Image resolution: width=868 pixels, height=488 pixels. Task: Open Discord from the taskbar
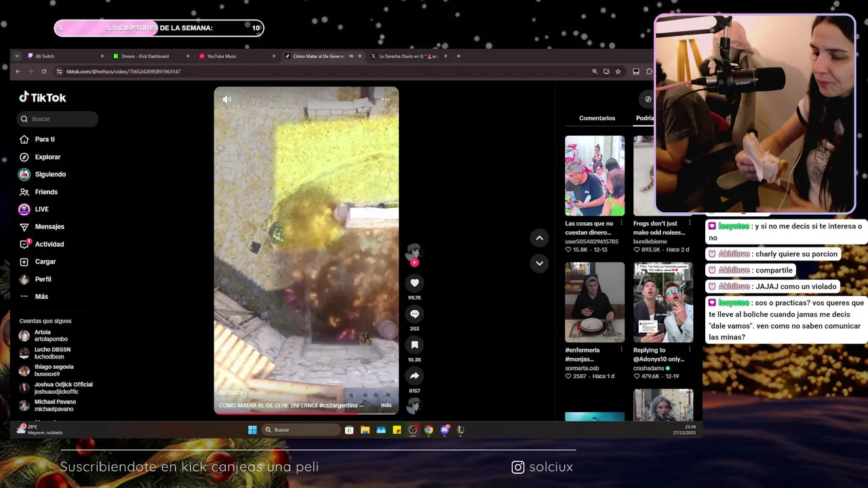[445, 430]
